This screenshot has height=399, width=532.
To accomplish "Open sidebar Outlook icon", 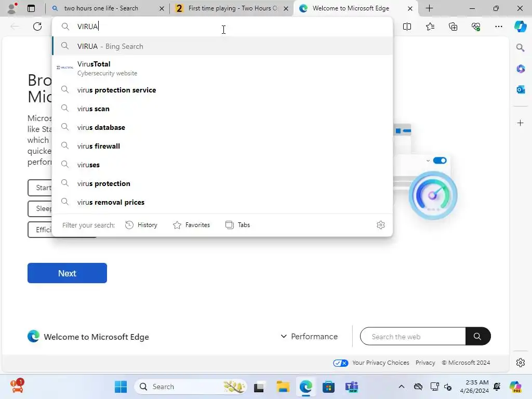I will tap(520, 89).
